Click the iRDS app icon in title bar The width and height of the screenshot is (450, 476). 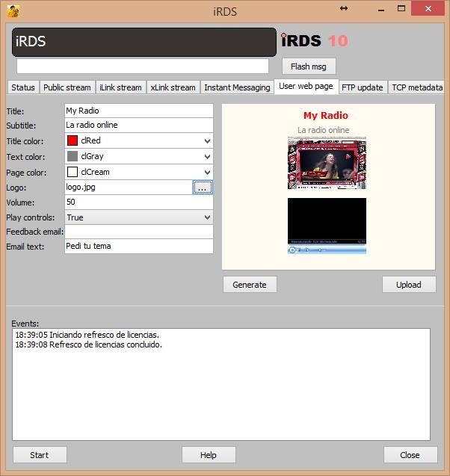click(13, 11)
